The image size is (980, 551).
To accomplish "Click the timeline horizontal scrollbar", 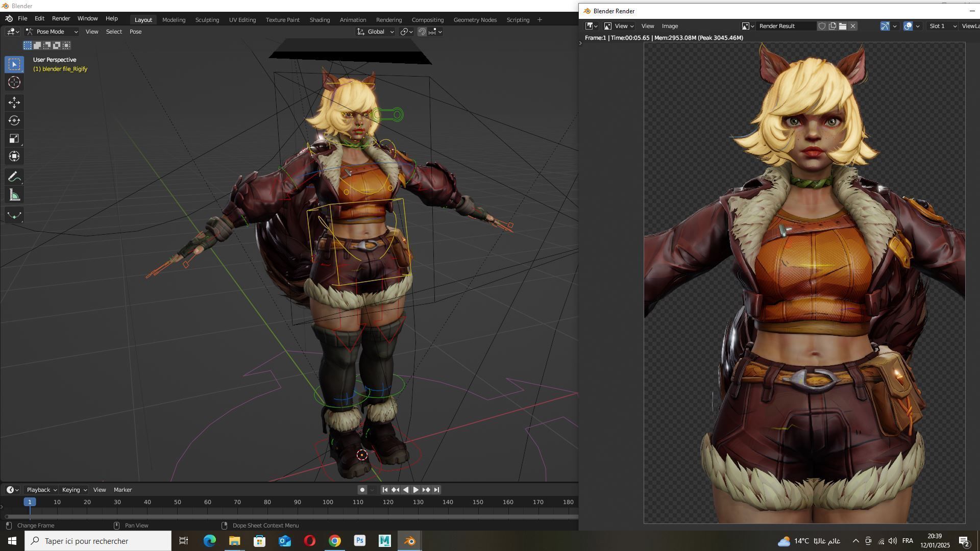I will pyautogui.click(x=291, y=517).
